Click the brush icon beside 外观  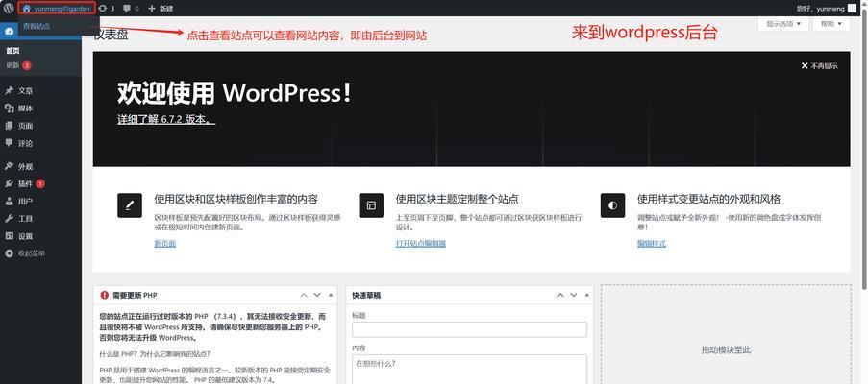point(9,166)
